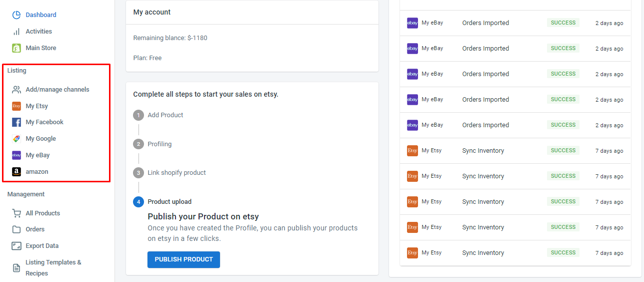Click the Export Data icon
The width and height of the screenshot is (644, 282).
[16, 246]
